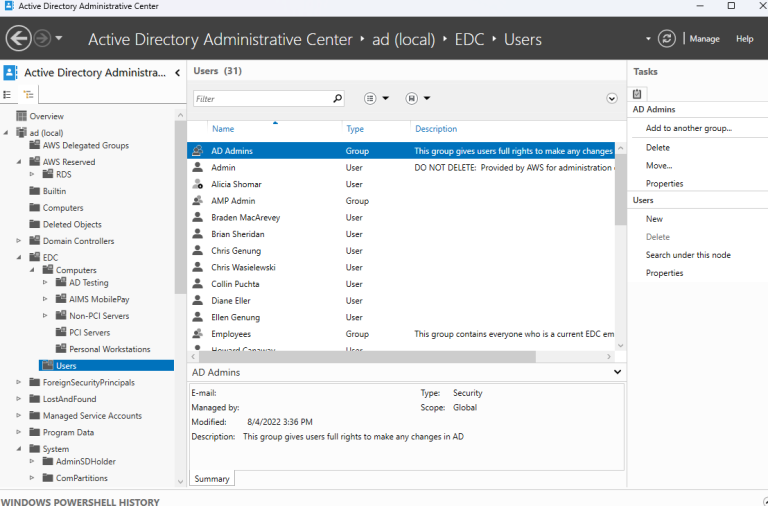Open Properties under AD Admins tasks
The width and height of the screenshot is (768, 506).
pos(664,184)
